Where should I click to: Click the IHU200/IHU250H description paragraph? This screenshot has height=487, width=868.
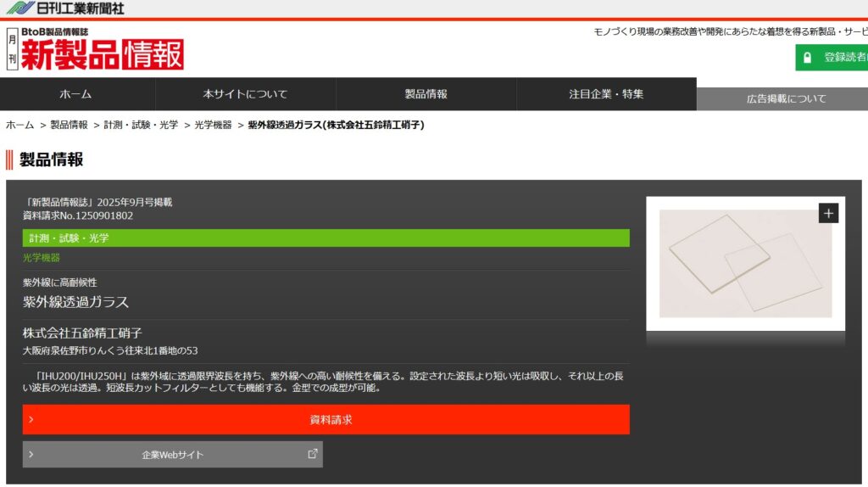click(323, 382)
